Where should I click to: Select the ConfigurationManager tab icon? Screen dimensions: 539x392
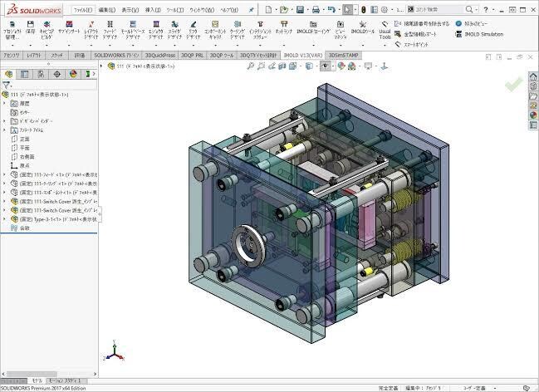pos(41,74)
